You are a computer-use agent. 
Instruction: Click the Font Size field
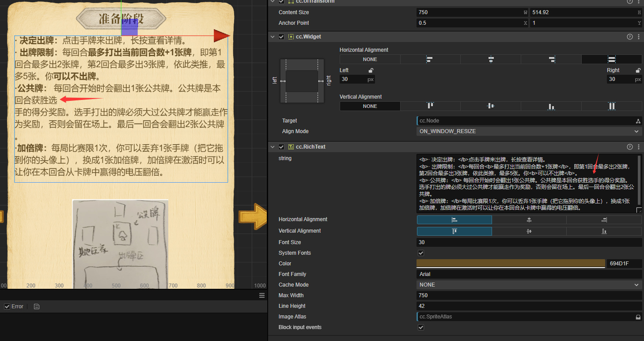pyautogui.click(x=529, y=242)
